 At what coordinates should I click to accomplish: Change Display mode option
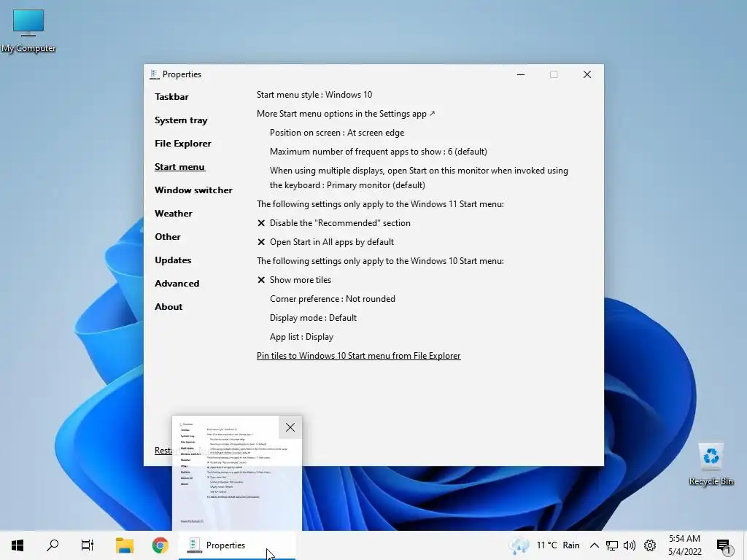click(x=313, y=318)
